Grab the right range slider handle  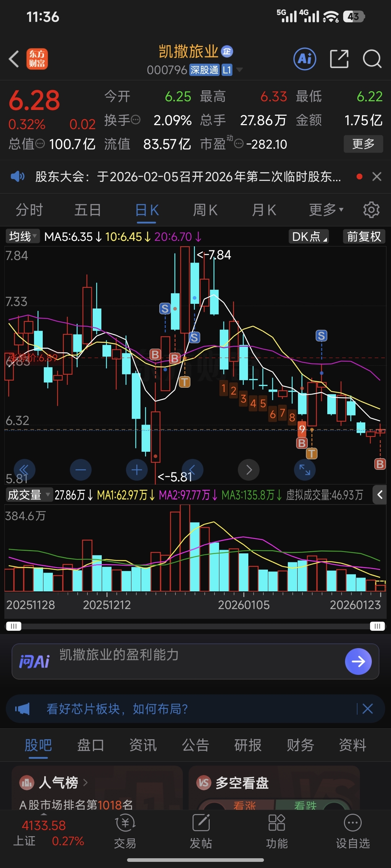click(x=377, y=626)
